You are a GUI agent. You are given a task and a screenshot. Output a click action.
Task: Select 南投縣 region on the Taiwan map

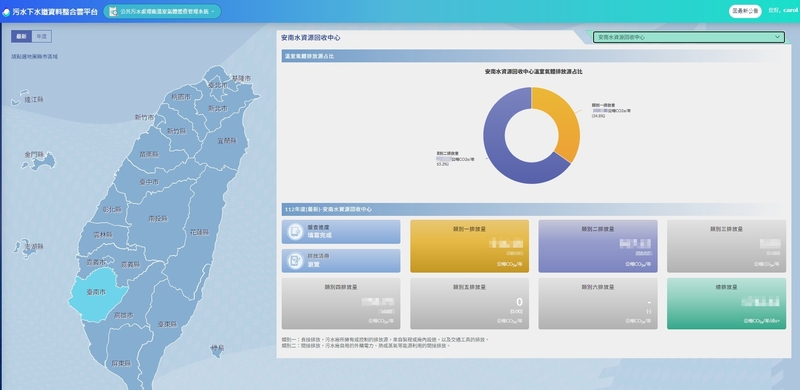tap(159, 218)
